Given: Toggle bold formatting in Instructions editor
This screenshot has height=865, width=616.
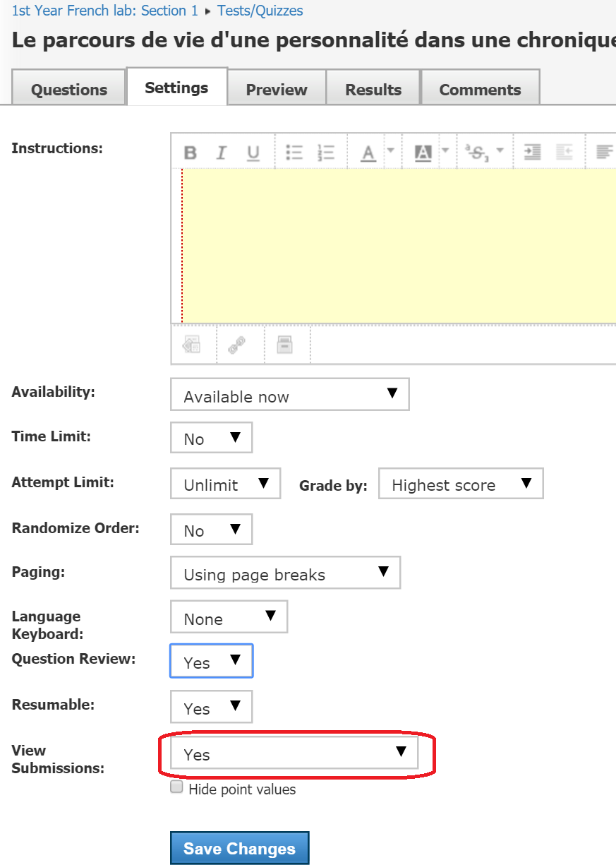Looking at the screenshot, I should (190, 153).
